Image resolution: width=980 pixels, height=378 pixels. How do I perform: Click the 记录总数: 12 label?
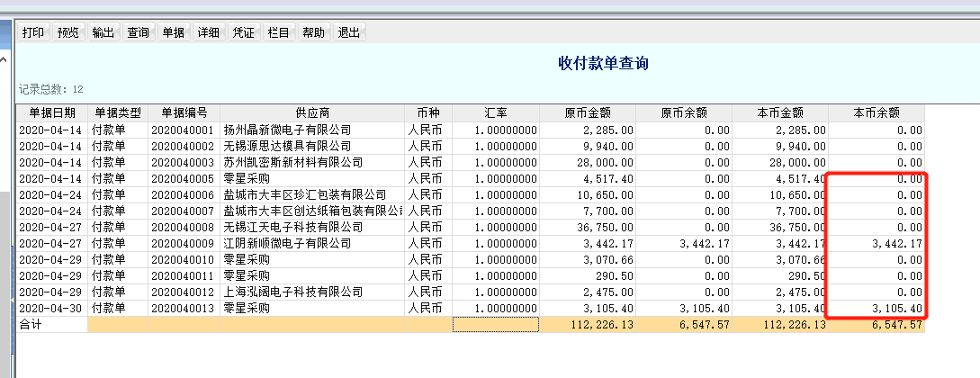pyautogui.click(x=50, y=89)
